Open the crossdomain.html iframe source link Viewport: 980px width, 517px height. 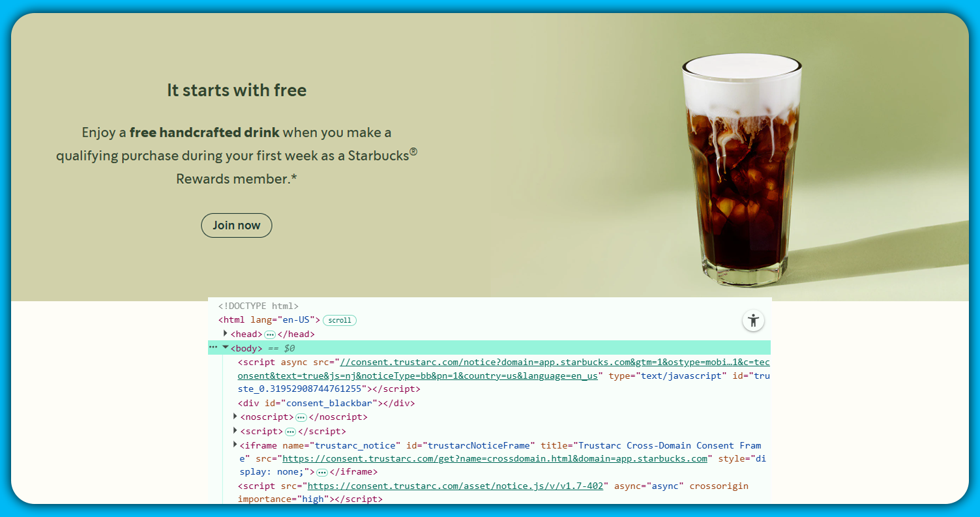[494, 458]
